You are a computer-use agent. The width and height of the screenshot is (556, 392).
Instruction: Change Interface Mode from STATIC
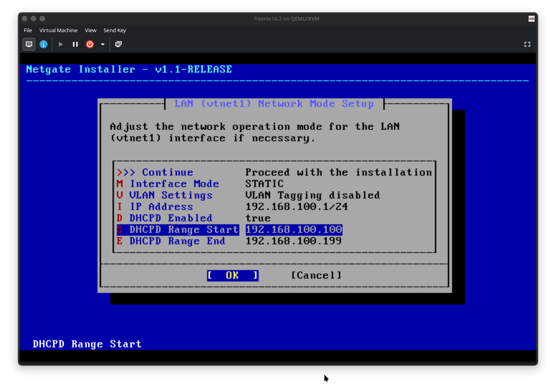174,184
